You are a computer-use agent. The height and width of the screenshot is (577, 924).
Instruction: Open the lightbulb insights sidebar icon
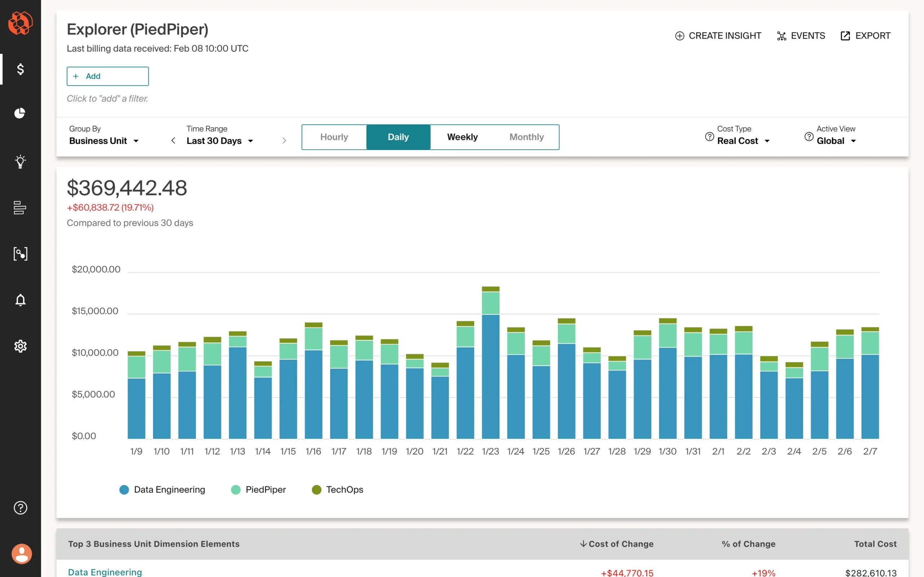point(20,162)
